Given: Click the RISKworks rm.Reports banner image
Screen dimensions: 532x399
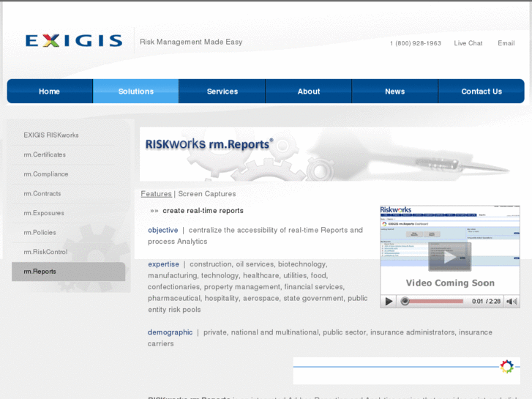Looking at the screenshot, I should [x=330, y=154].
